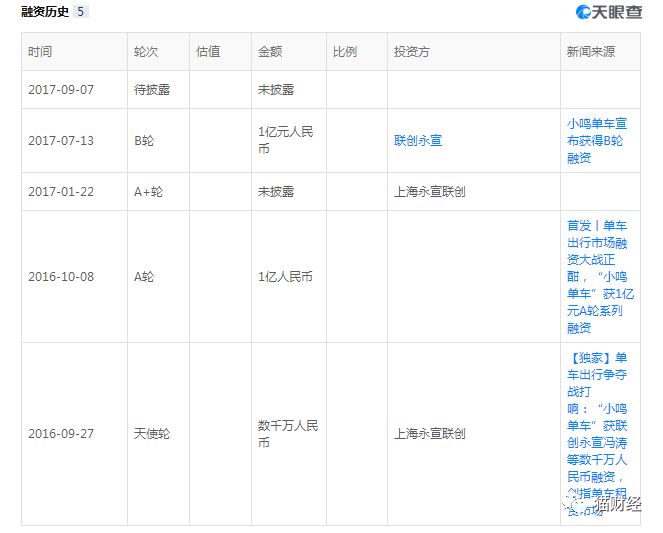
Task: Select the date 2017-01-22
Action: click(61, 191)
